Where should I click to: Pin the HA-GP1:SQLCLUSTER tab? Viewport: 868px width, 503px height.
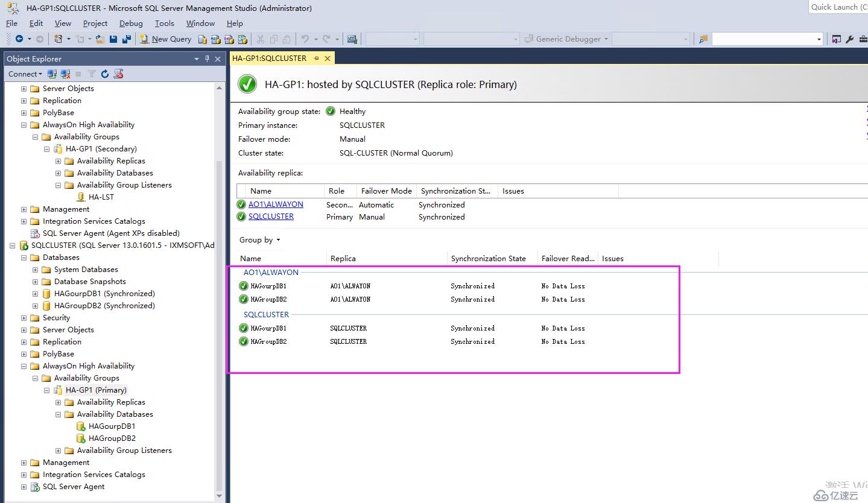tap(316, 59)
